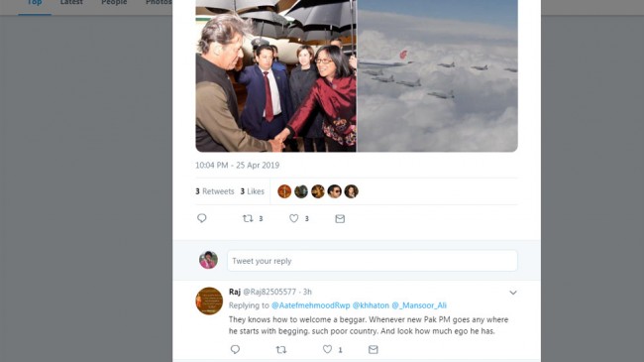The width and height of the screenshot is (644, 362).
Task: Retweet the main tweet
Action: coord(248,218)
